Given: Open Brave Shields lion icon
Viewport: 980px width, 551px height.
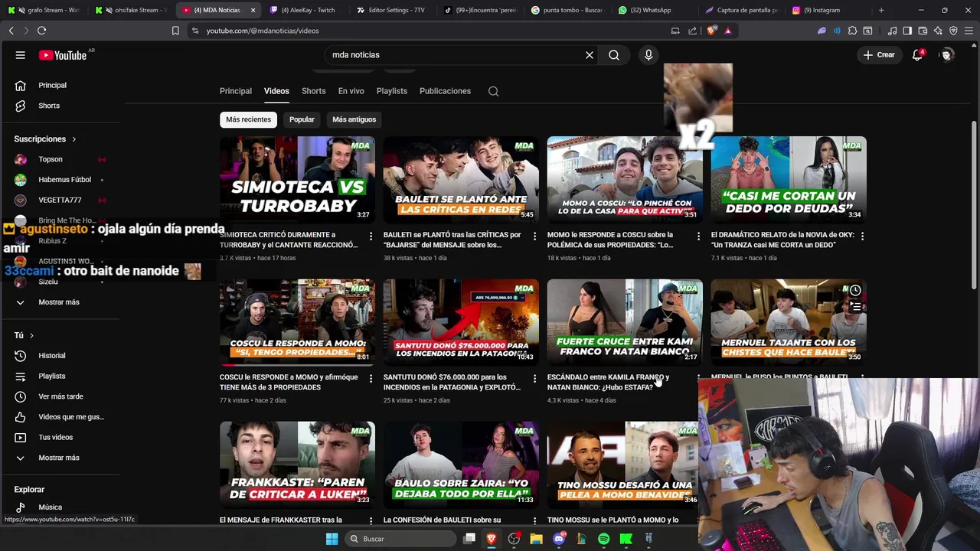Looking at the screenshot, I should pyautogui.click(x=711, y=31).
